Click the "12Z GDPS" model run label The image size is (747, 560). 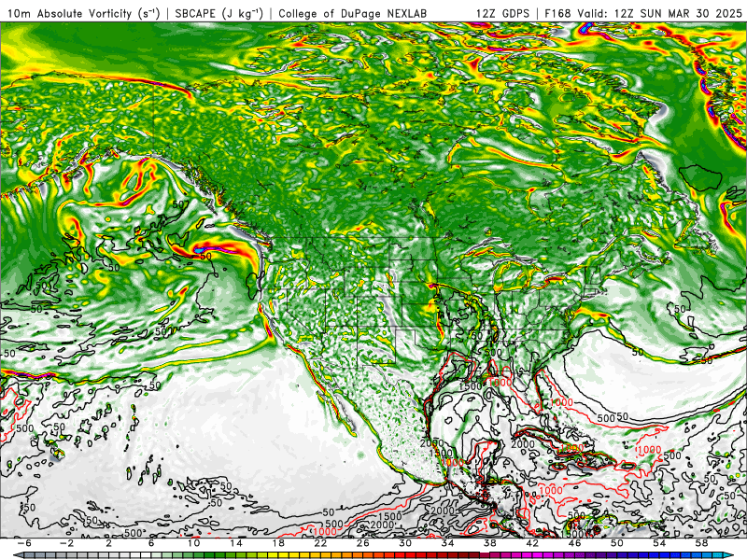pyautogui.click(x=502, y=14)
